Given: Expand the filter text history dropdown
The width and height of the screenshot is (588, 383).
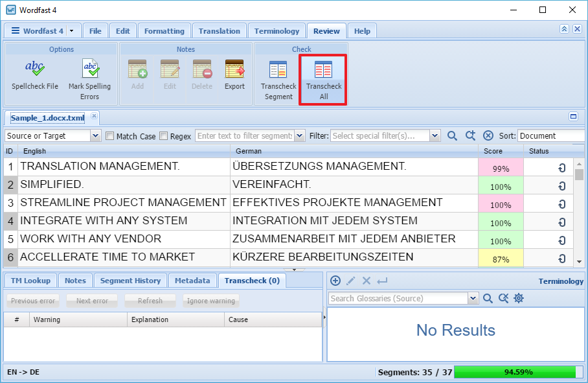Looking at the screenshot, I should pyautogui.click(x=300, y=136).
